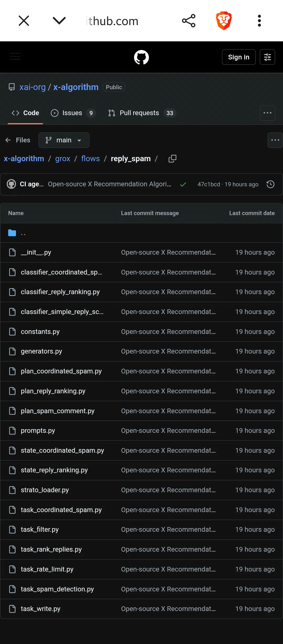Go back to Files tree
This screenshot has height=644, width=283.
pyautogui.click(x=18, y=140)
